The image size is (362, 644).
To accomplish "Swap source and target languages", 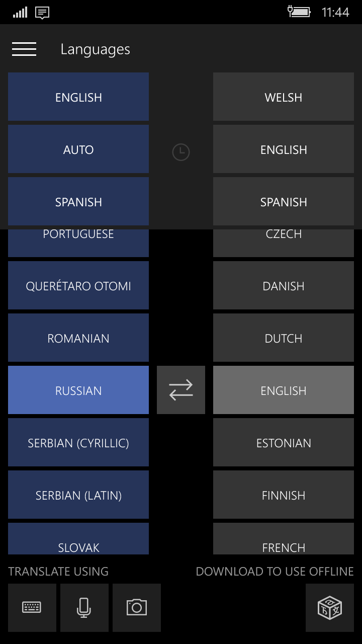I will pyautogui.click(x=181, y=390).
